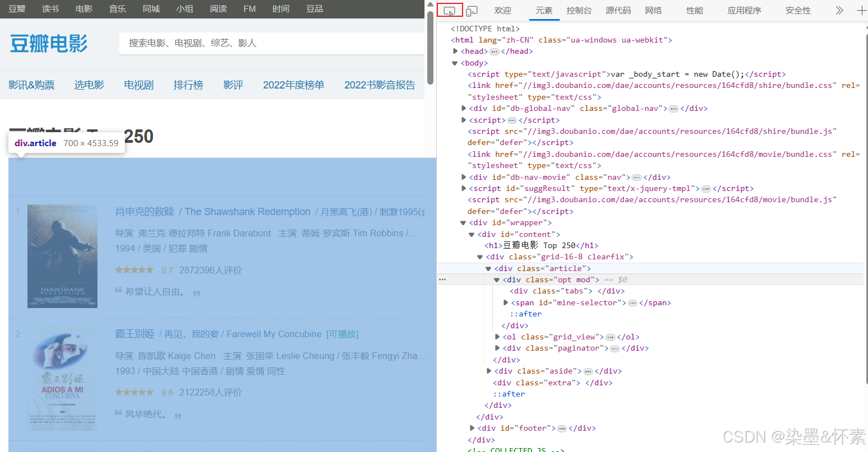Open FM in the top navigation
Image resolution: width=868 pixels, height=452 pixels.
click(250, 9)
